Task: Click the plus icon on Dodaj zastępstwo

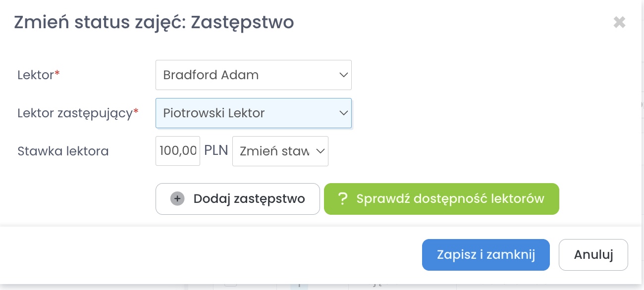Action: (x=177, y=199)
